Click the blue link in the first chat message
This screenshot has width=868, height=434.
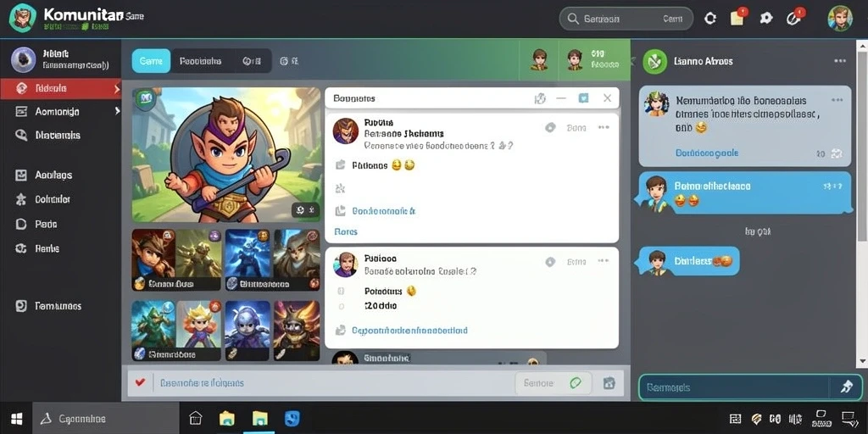pos(707,153)
